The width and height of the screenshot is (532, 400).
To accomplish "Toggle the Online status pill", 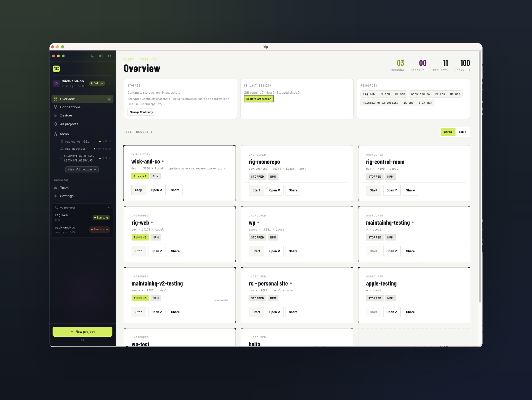I will coord(97,83).
